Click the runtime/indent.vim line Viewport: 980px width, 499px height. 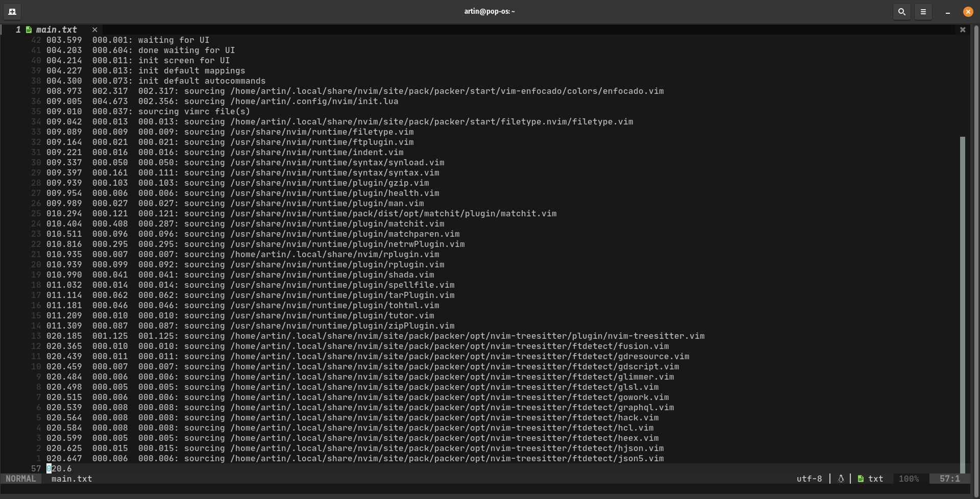[x=225, y=152]
